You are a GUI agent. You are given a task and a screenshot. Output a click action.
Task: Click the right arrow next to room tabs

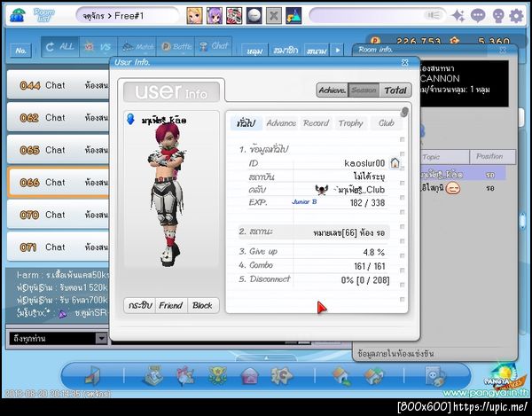click(338, 50)
